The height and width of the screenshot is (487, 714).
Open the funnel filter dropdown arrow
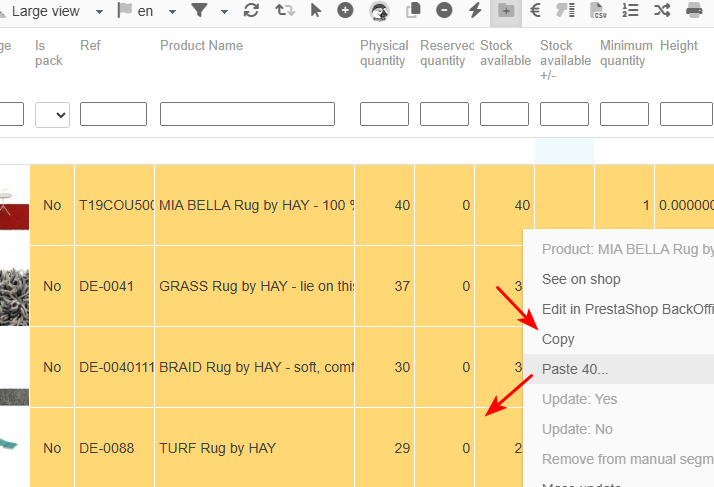[x=224, y=11]
